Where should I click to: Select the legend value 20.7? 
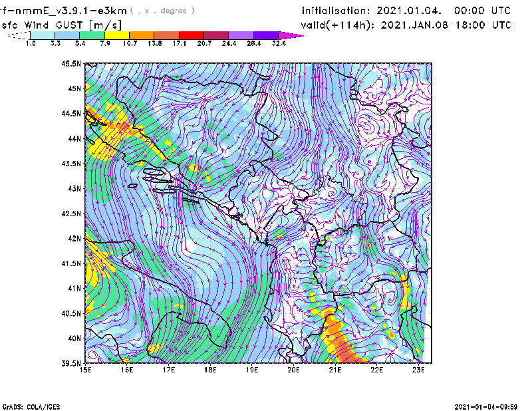tap(204, 43)
